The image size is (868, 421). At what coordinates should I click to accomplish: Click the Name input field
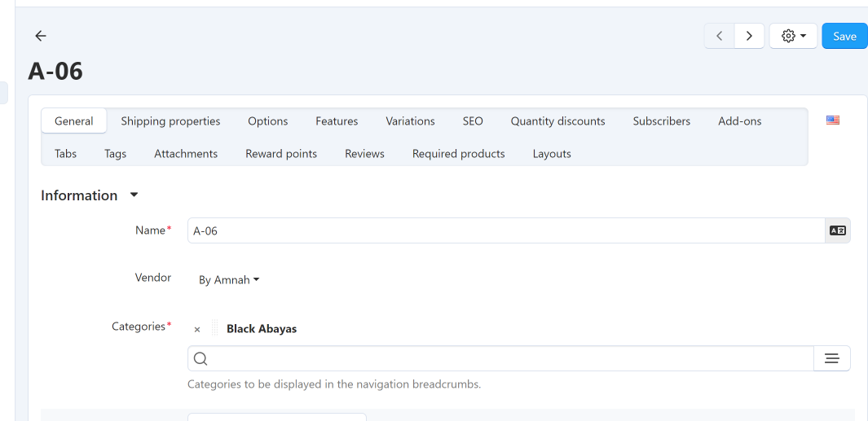(x=506, y=230)
